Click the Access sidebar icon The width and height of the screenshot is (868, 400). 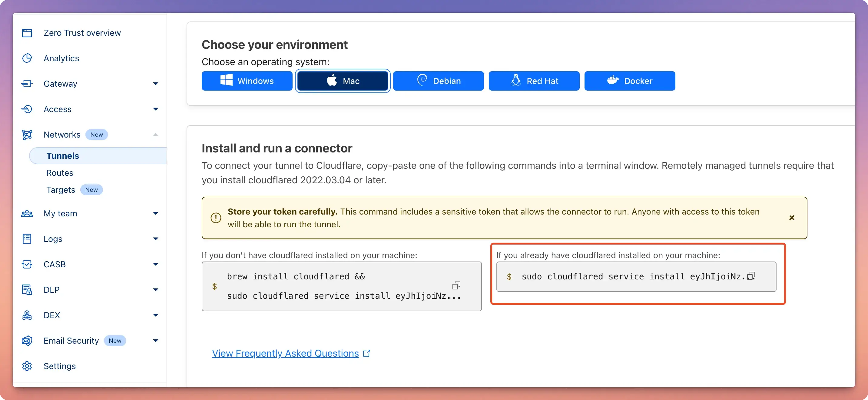click(27, 109)
